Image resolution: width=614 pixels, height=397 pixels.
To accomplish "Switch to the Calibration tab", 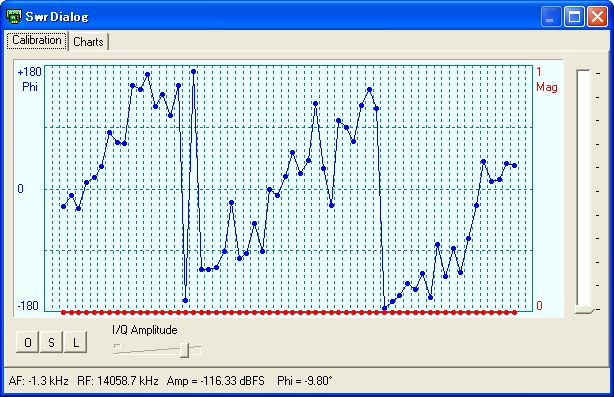I will coord(37,40).
